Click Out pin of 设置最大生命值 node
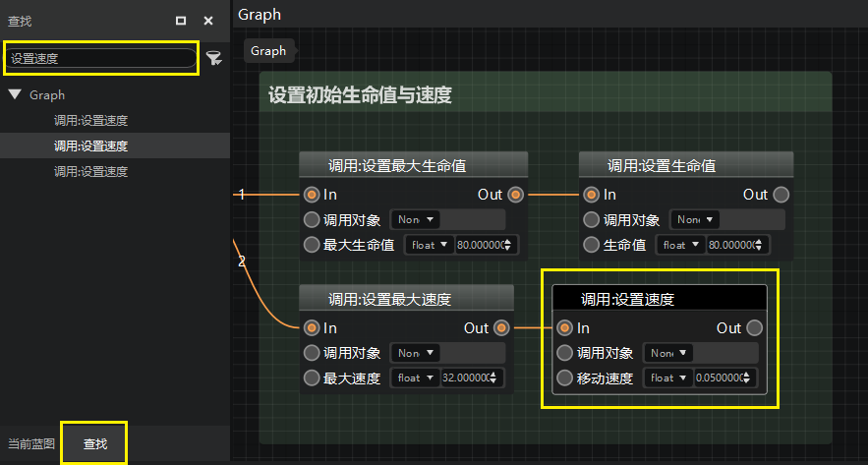 [x=516, y=195]
